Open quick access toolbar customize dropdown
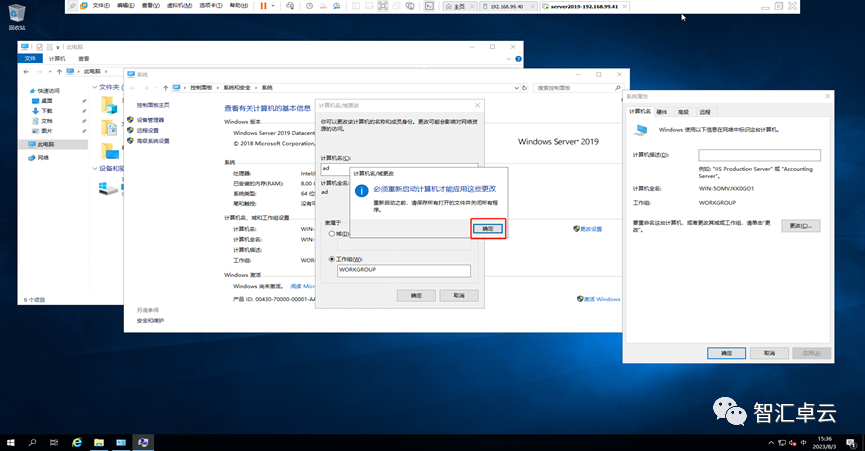Screen dimensions: 865x451 click(x=57, y=47)
